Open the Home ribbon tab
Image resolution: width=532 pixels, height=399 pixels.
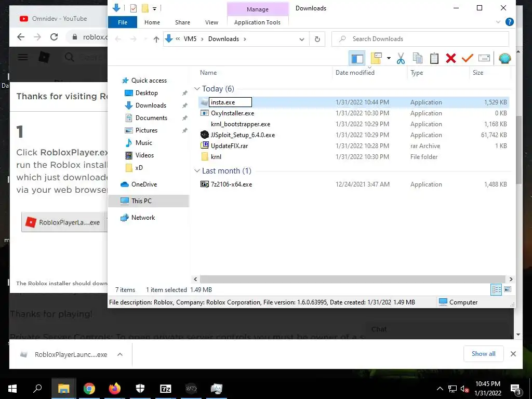pos(152,22)
